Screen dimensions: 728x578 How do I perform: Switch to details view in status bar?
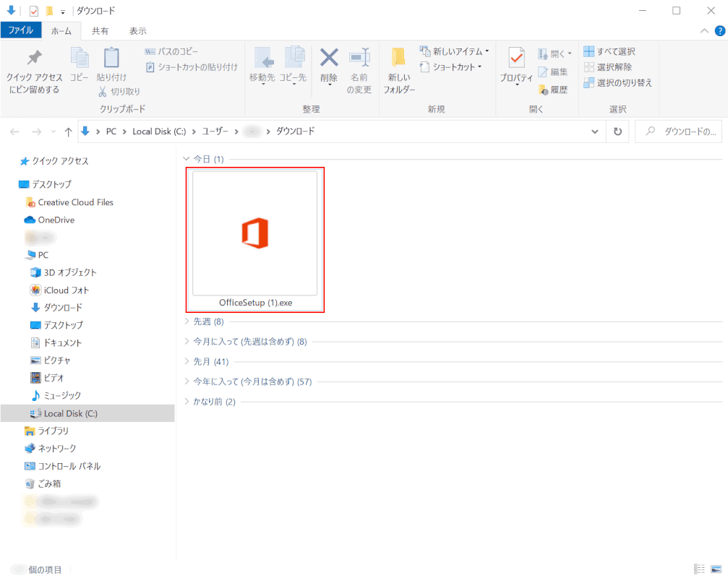[x=699, y=569]
